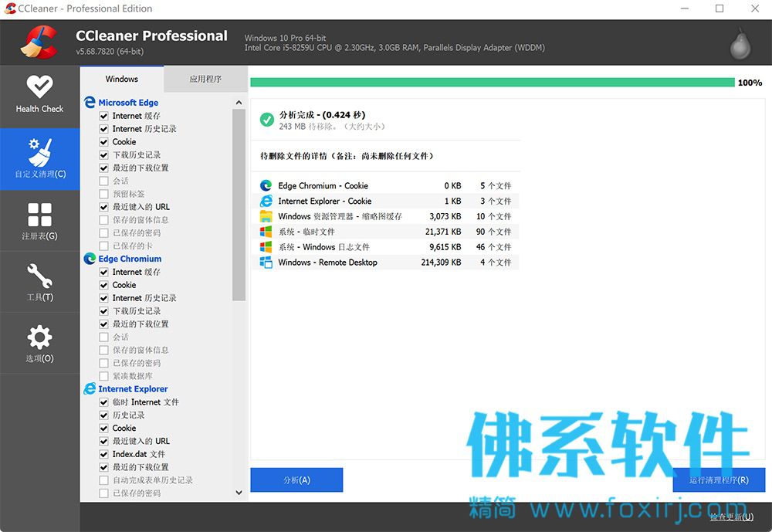This screenshot has height=532, width=772.
Task: Enable 已保存的卡 checkbox
Action: click(x=104, y=246)
